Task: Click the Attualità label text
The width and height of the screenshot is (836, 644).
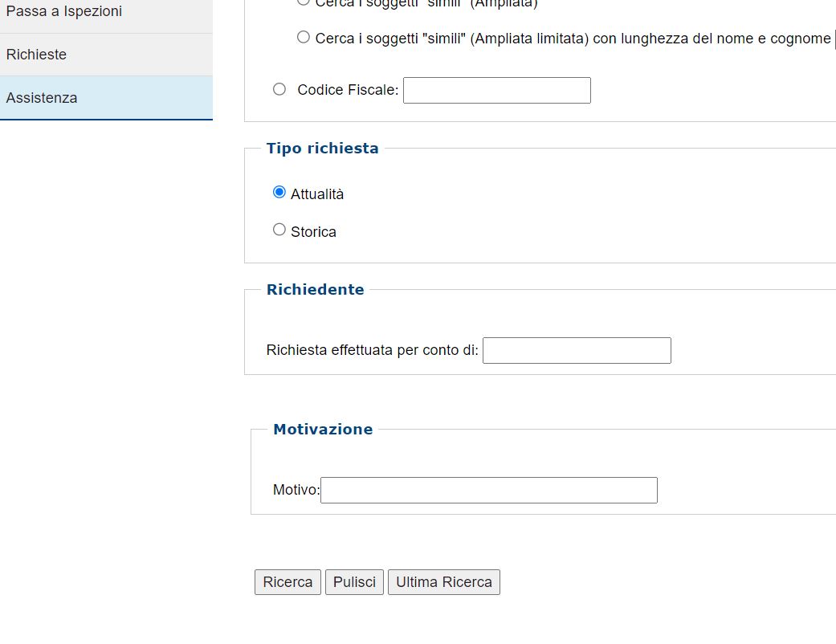Action: [317, 194]
